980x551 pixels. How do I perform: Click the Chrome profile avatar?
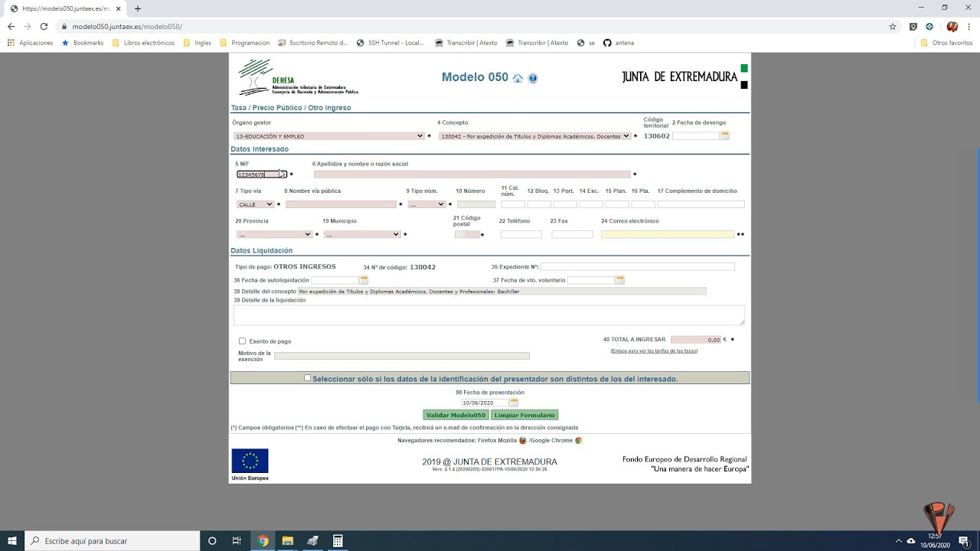pos(952,26)
